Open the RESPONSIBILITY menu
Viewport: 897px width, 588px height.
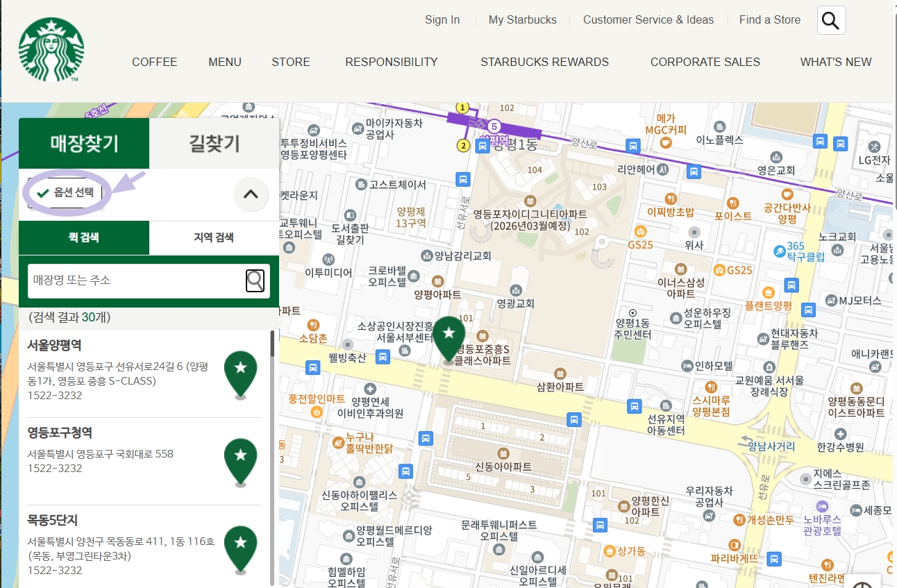pos(392,62)
